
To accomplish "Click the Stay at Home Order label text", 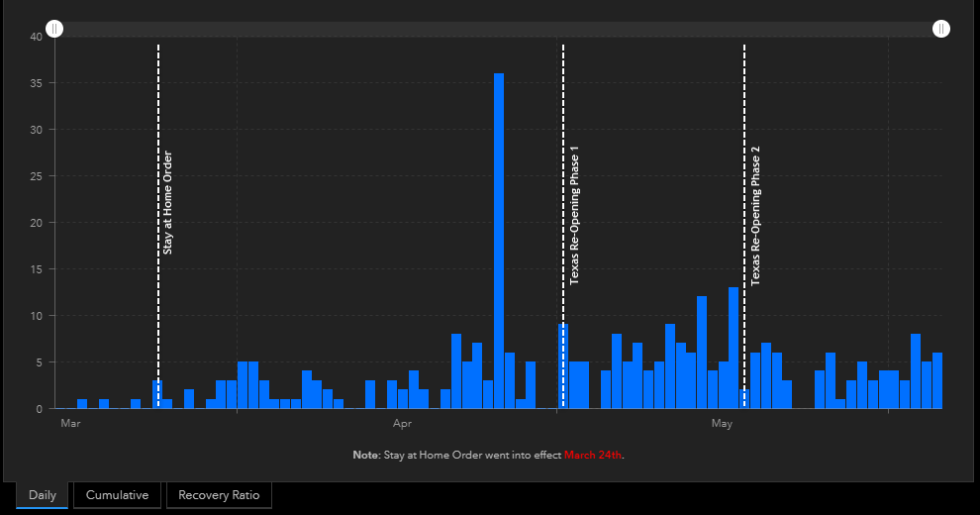I will pyautogui.click(x=167, y=202).
